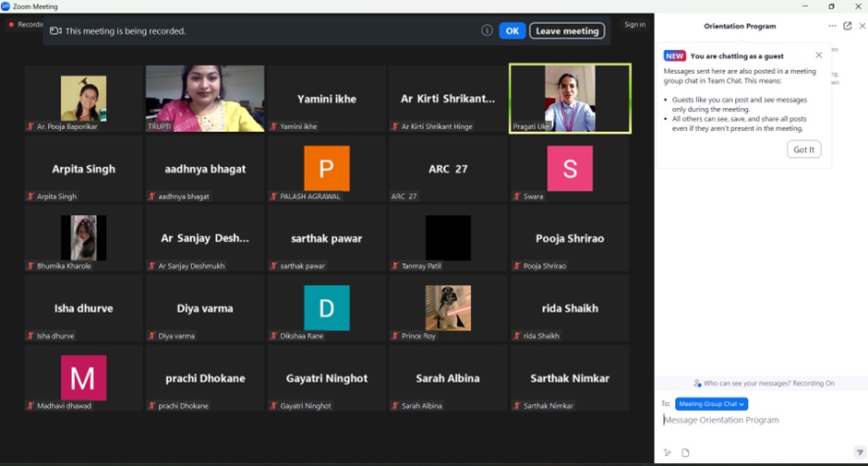Screen dimensions: 868x466
Task: Click the Sign in link
Action: [x=634, y=25]
